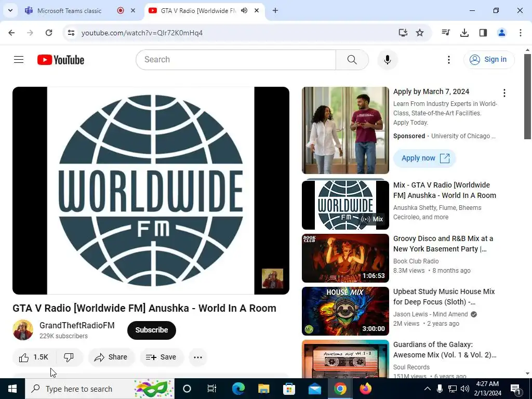Close the Microsoft Teams classic tab

coord(133,10)
